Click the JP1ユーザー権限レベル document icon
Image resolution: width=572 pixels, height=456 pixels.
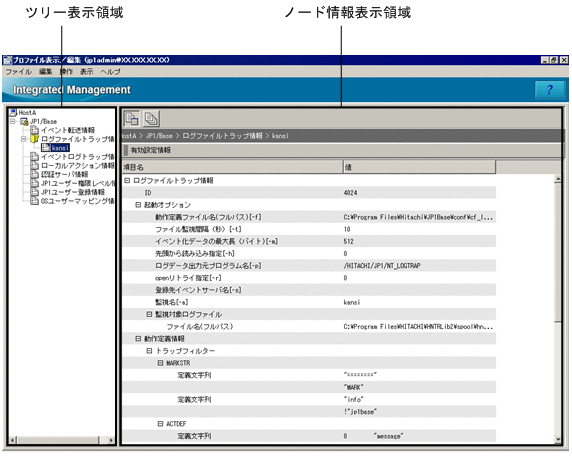(35, 183)
